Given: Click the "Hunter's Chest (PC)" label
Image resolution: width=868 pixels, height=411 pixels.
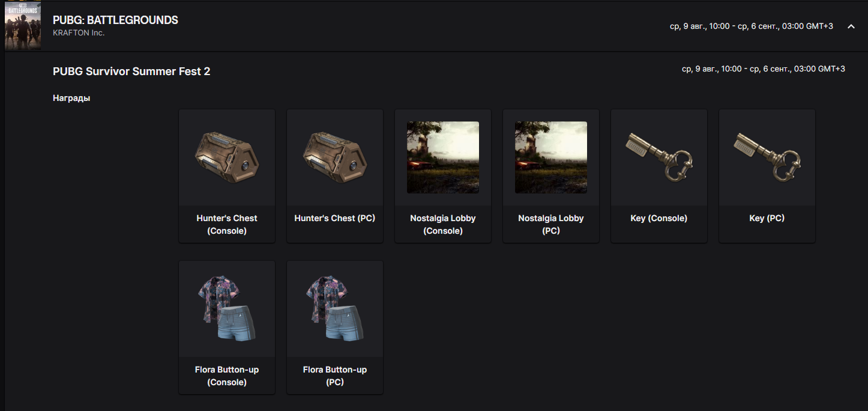Looking at the screenshot, I should tap(335, 218).
